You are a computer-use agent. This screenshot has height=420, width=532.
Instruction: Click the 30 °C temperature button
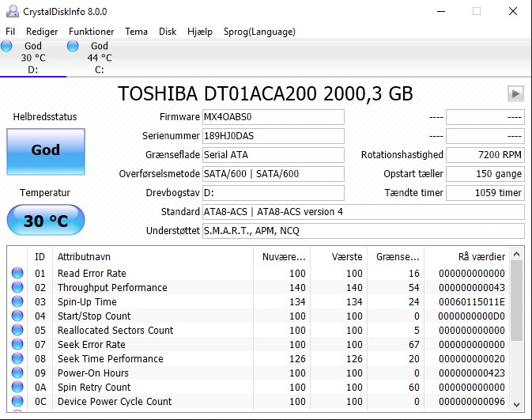pyautogui.click(x=46, y=220)
